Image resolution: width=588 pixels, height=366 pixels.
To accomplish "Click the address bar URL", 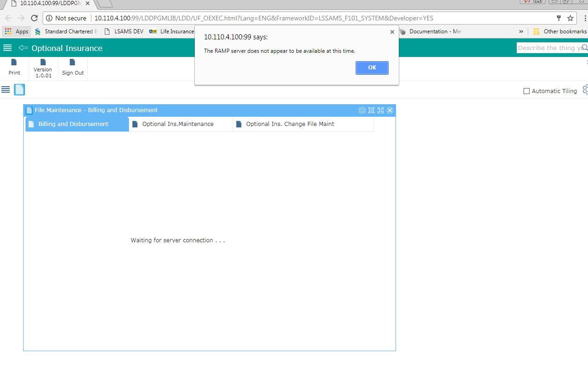I will (x=264, y=18).
